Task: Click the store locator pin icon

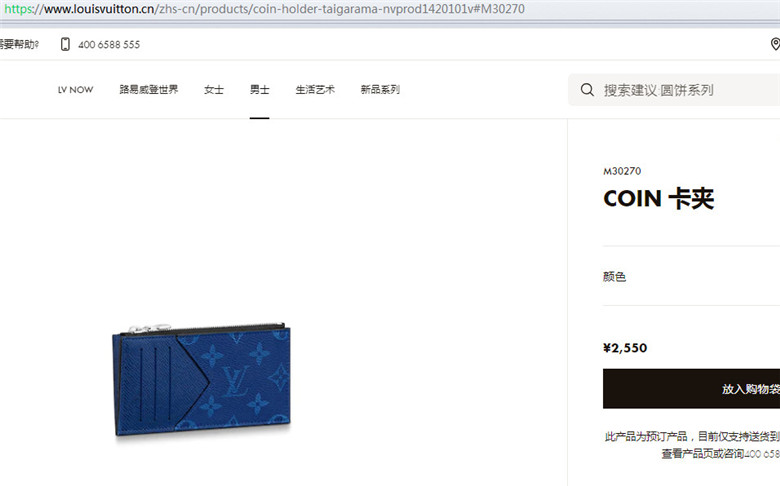Action: click(775, 44)
